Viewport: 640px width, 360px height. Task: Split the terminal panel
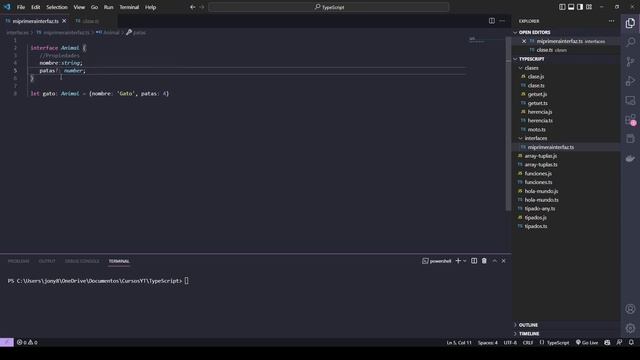tap(474, 261)
